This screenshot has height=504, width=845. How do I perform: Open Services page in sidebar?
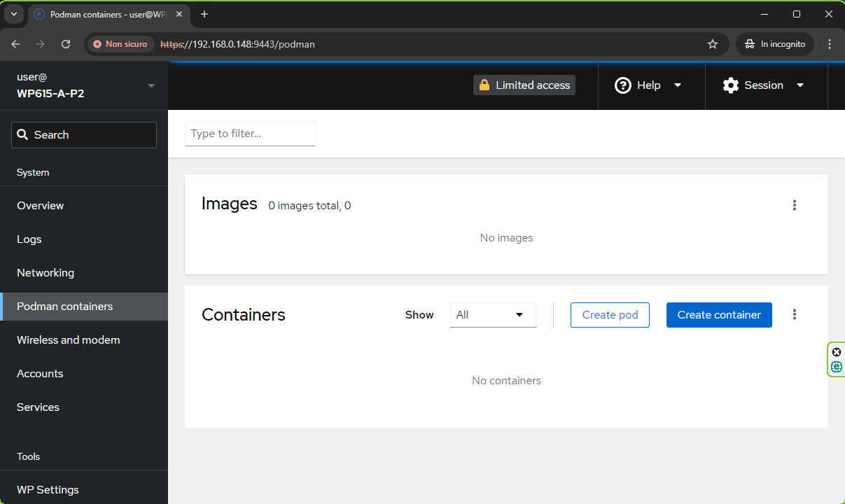38,407
